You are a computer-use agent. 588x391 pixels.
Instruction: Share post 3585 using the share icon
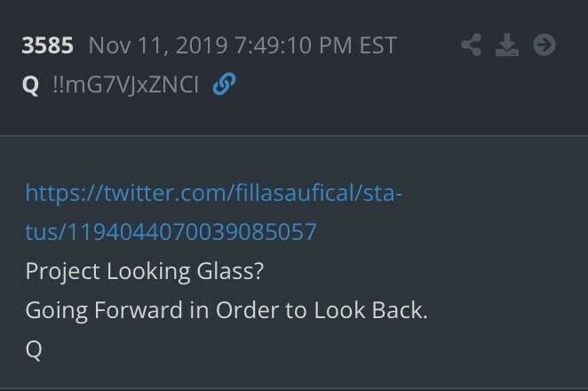(471, 44)
